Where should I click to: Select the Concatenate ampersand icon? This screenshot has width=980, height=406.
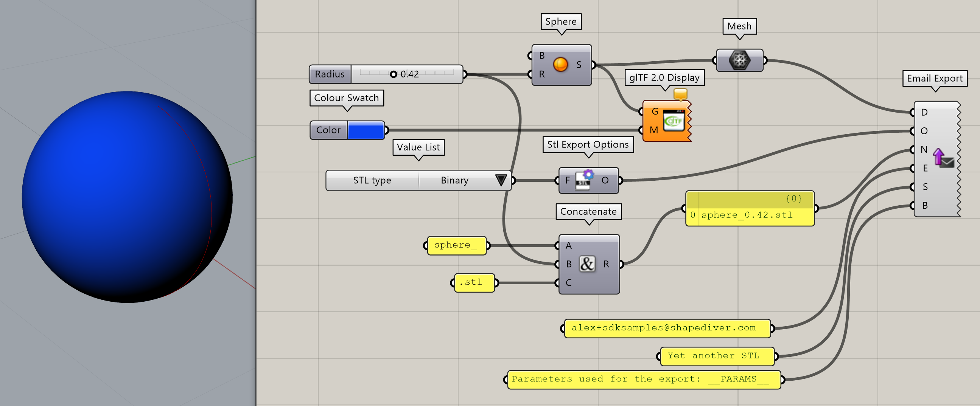(x=586, y=264)
